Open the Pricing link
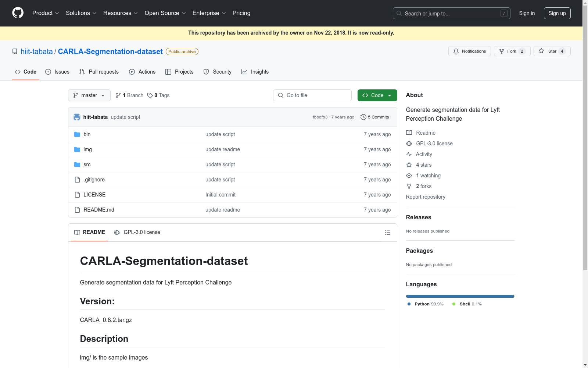The image size is (588, 368). pos(241,13)
